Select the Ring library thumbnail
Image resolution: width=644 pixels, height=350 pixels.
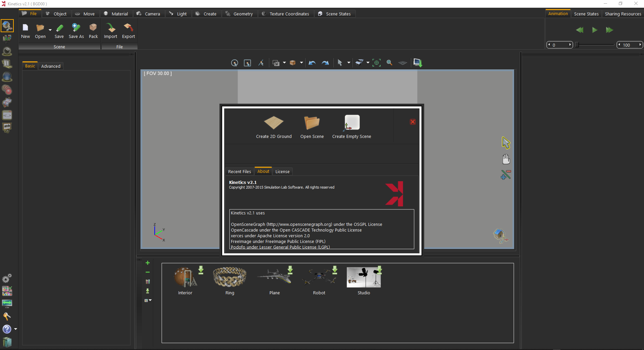(x=230, y=278)
